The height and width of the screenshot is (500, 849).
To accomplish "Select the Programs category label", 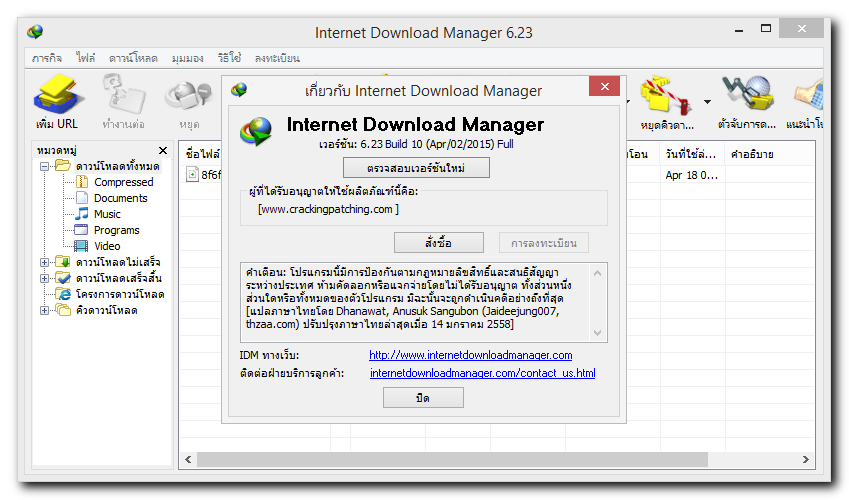I will click(x=116, y=230).
